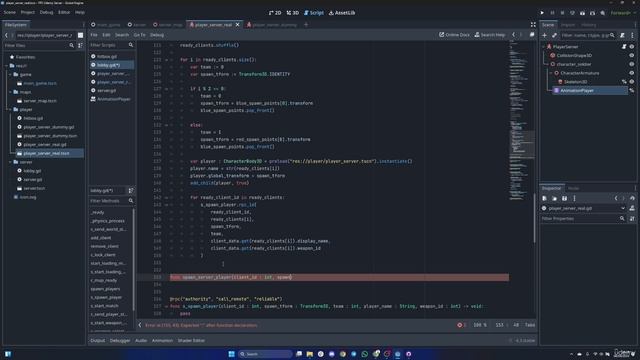The image size is (640, 360).
Task: Instantiate a child scene with link icon
Action: point(554,36)
